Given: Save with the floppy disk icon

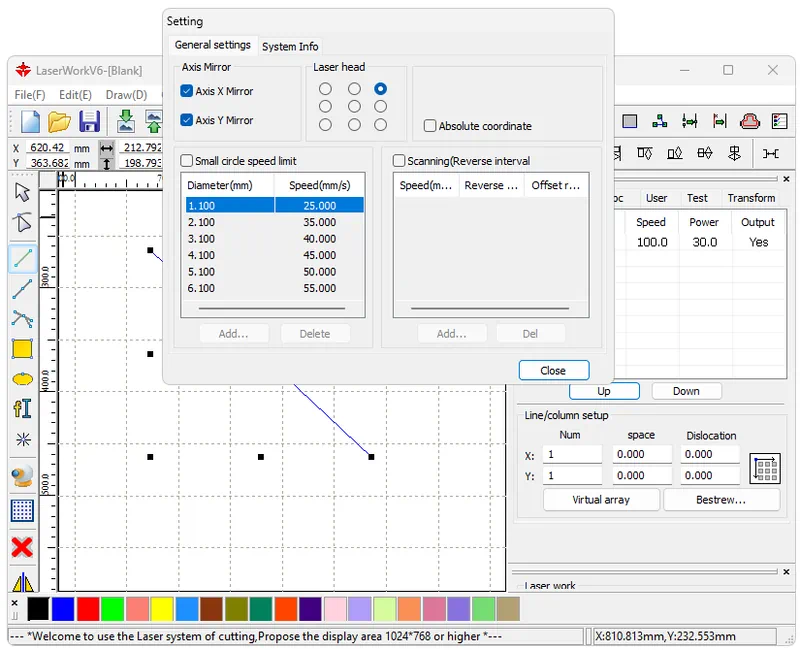Looking at the screenshot, I should click(x=89, y=121).
